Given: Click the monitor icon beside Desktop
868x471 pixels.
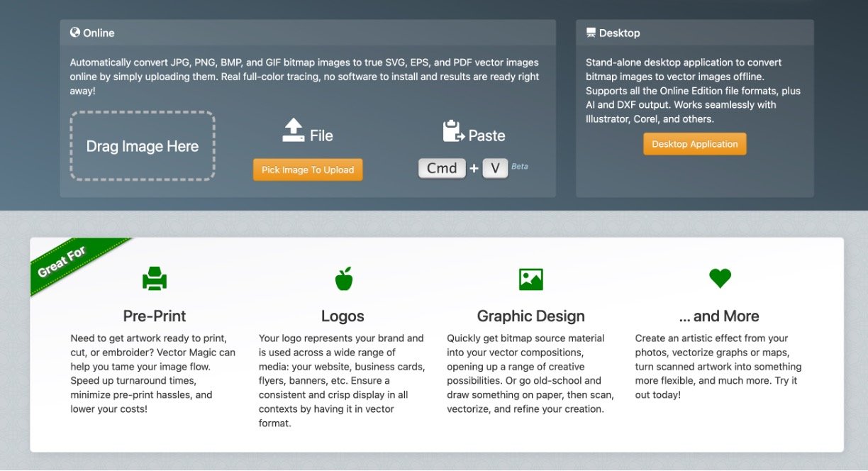Looking at the screenshot, I should [x=591, y=33].
